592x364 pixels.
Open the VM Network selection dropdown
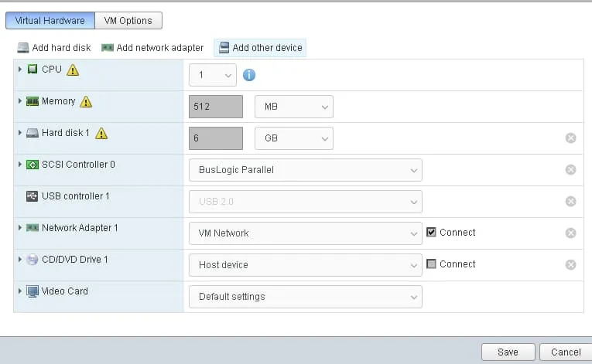pyautogui.click(x=305, y=233)
